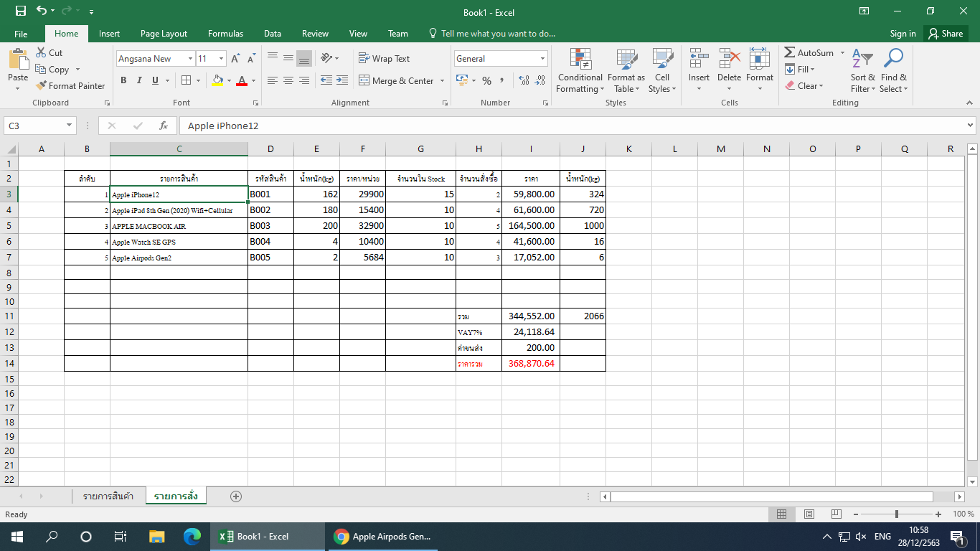This screenshot has height=551, width=980.
Task: Click the Format Painter icon
Action: click(42, 86)
